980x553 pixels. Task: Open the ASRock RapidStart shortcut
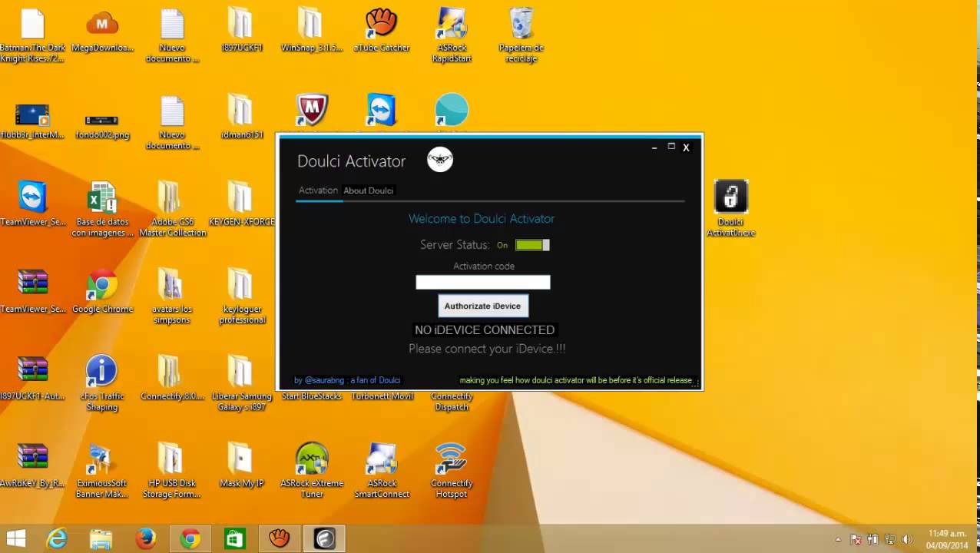pyautogui.click(x=452, y=35)
